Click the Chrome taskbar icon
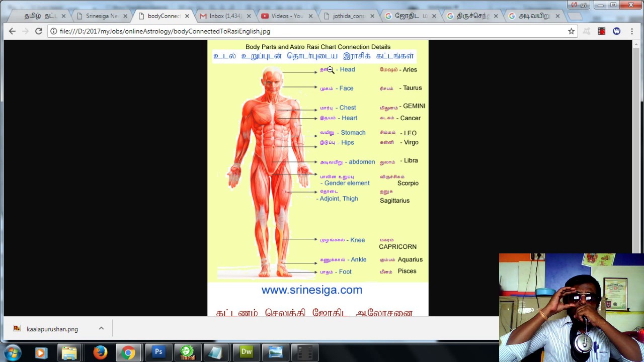Image resolution: width=644 pixels, height=362 pixels. [x=128, y=352]
